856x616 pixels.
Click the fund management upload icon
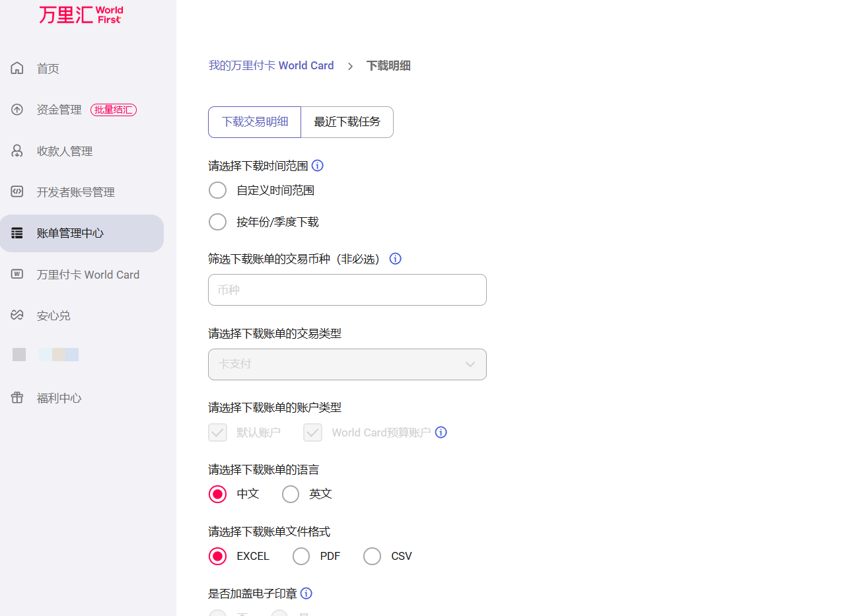[17, 110]
